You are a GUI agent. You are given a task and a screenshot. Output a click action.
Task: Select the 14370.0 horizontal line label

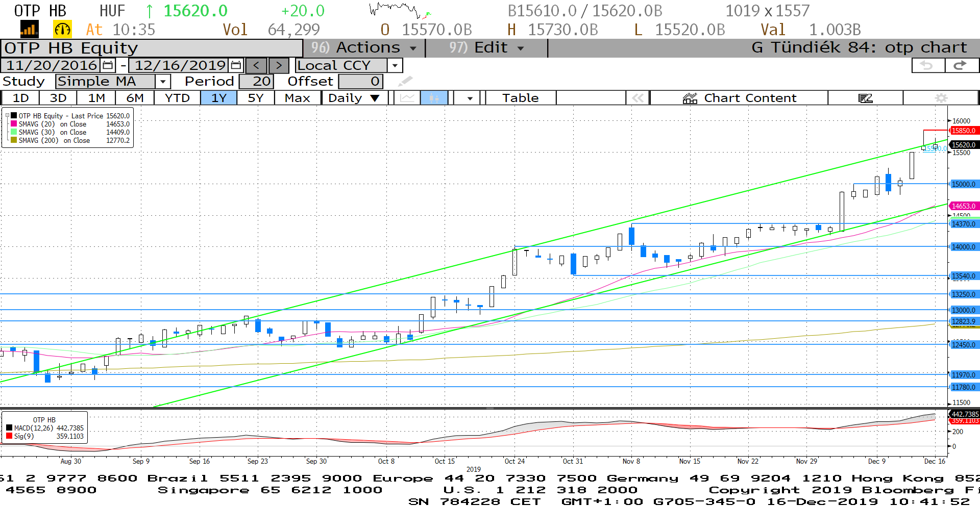pyautogui.click(x=964, y=224)
